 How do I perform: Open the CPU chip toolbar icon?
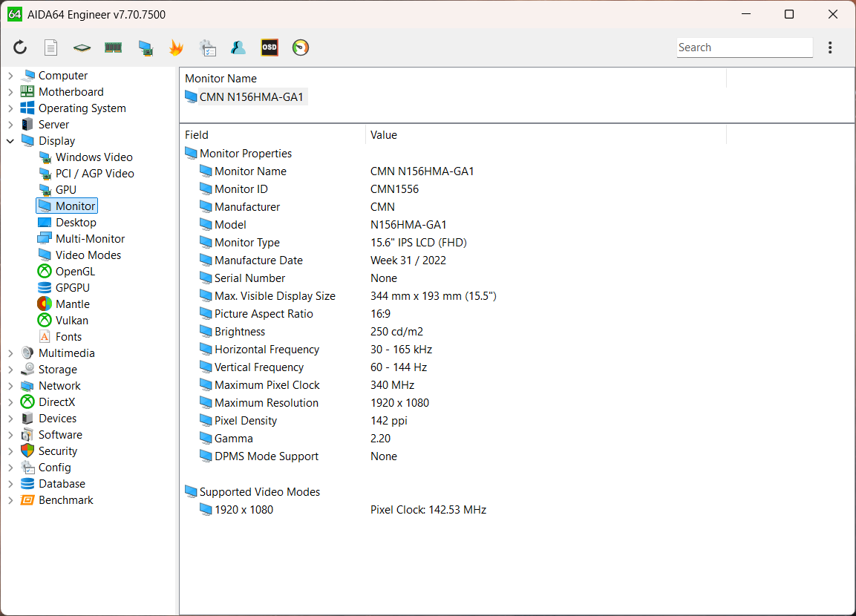(x=82, y=47)
